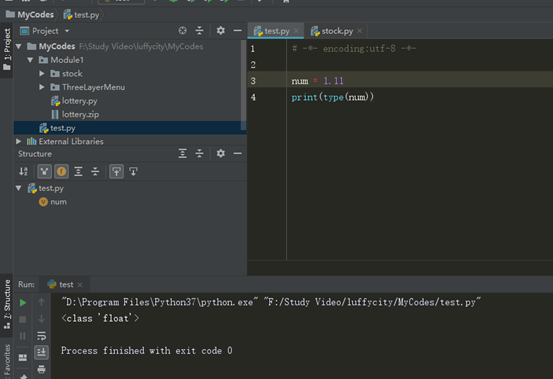Click the python.exe command line in console
Viewport: 553px width, 379px height.
click(271, 302)
